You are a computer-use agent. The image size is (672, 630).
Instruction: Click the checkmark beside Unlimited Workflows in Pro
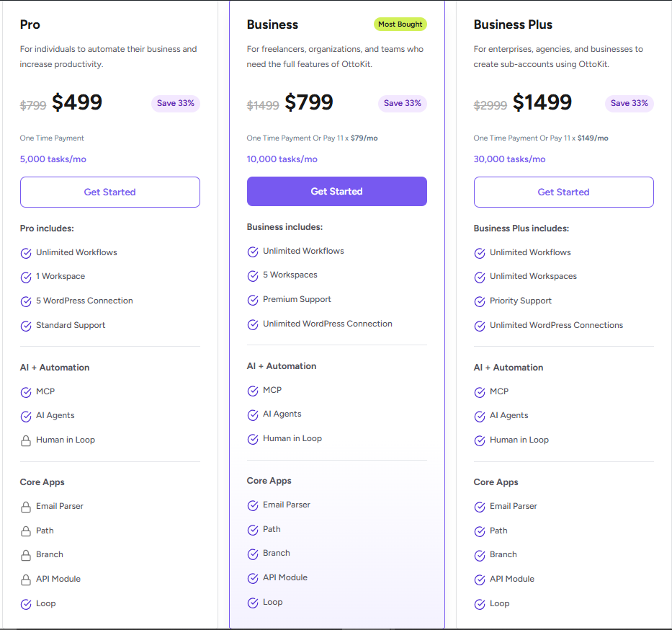pos(25,252)
